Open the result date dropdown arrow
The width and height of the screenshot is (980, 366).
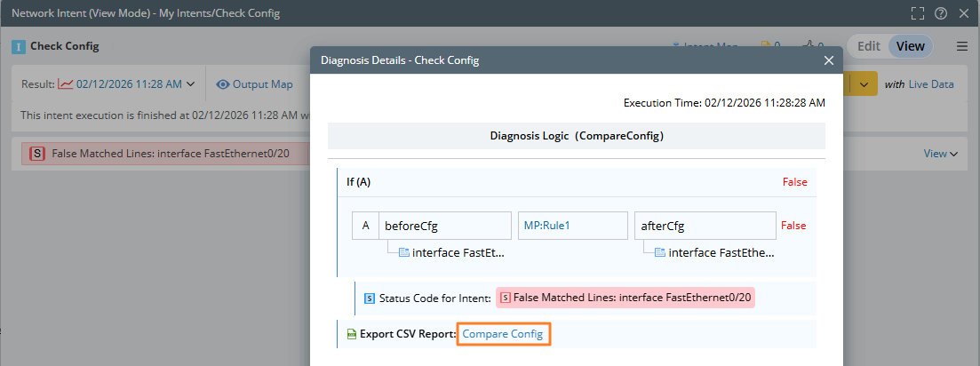coord(190,84)
